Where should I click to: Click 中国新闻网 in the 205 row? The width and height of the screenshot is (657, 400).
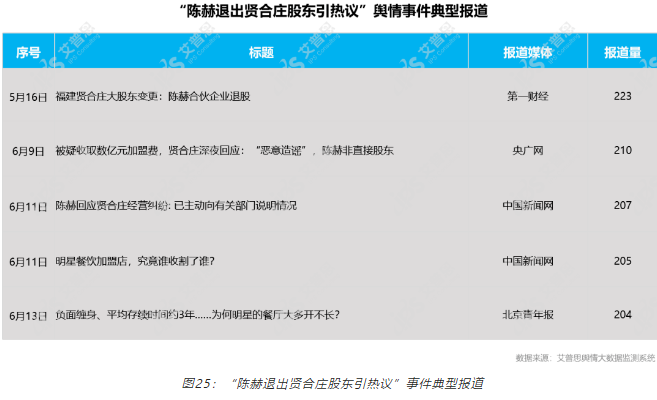(528, 261)
